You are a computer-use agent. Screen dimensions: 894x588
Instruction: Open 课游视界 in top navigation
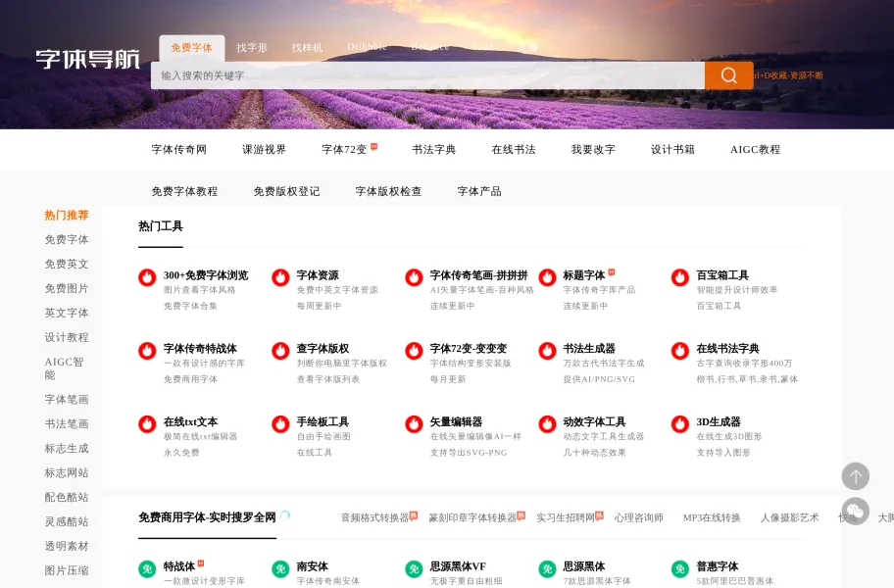tap(264, 149)
